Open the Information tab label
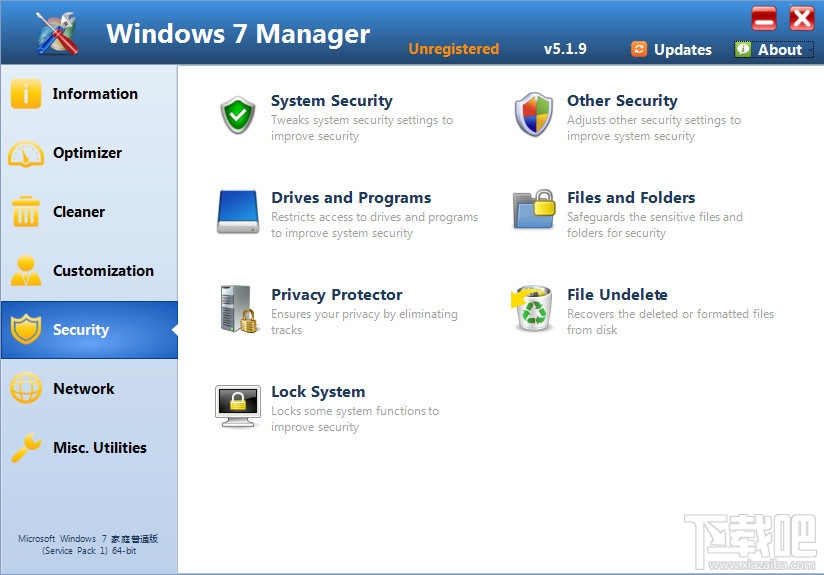Image resolution: width=824 pixels, height=575 pixels. click(95, 94)
